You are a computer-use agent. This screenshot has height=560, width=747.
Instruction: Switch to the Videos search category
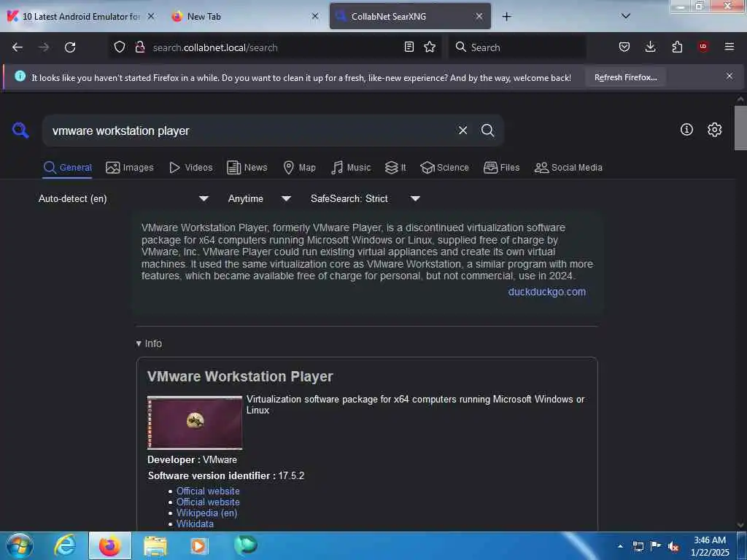click(190, 168)
